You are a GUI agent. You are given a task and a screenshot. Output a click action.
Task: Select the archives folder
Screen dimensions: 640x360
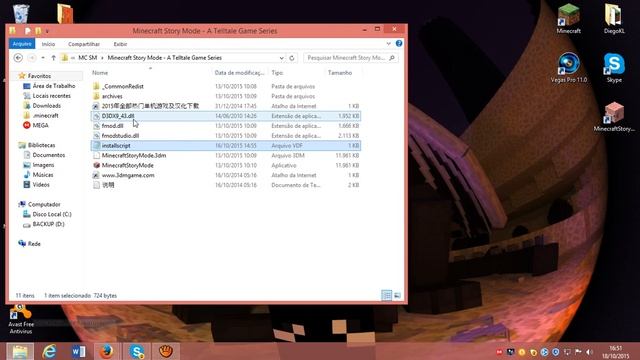[x=226, y=96]
